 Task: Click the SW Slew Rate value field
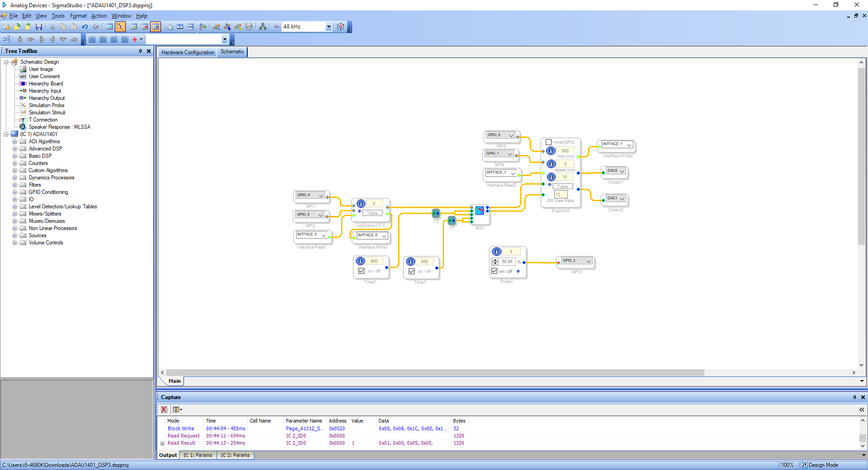561,194
